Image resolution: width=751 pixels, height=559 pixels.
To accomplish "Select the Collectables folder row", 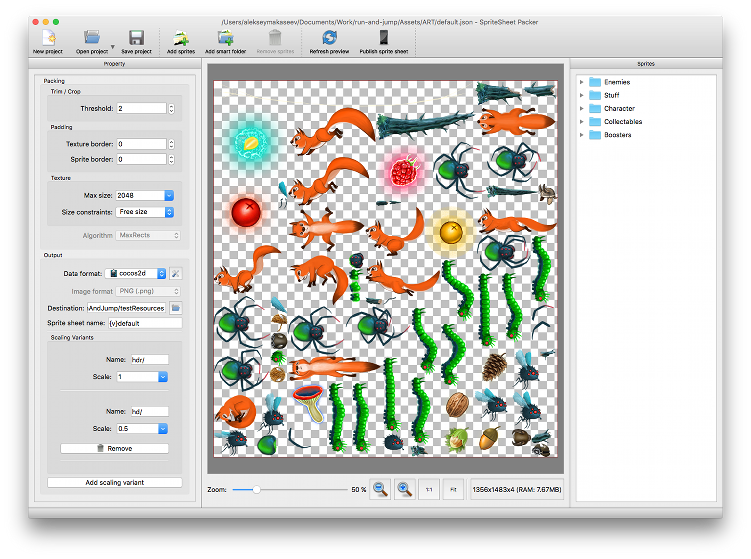I will click(646, 122).
